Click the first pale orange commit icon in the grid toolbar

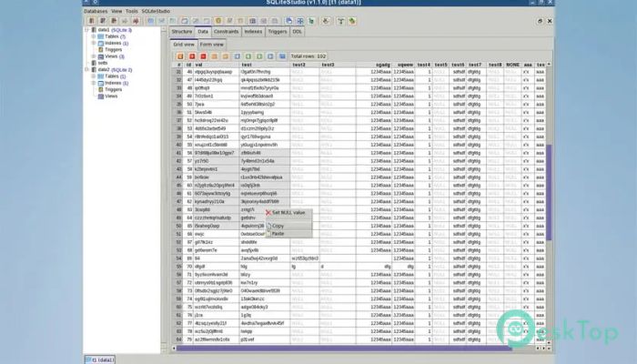click(215, 56)
